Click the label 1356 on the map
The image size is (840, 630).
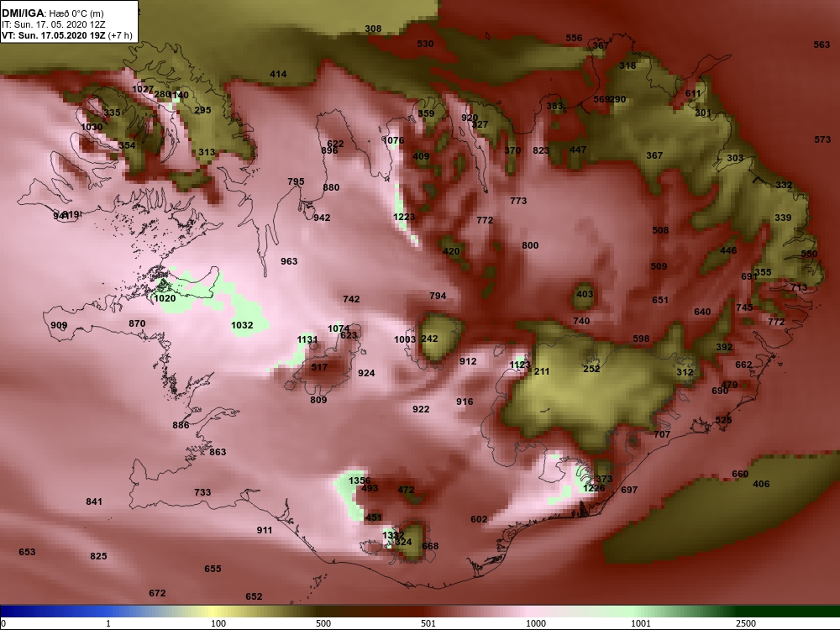click(x=360, y=480)
